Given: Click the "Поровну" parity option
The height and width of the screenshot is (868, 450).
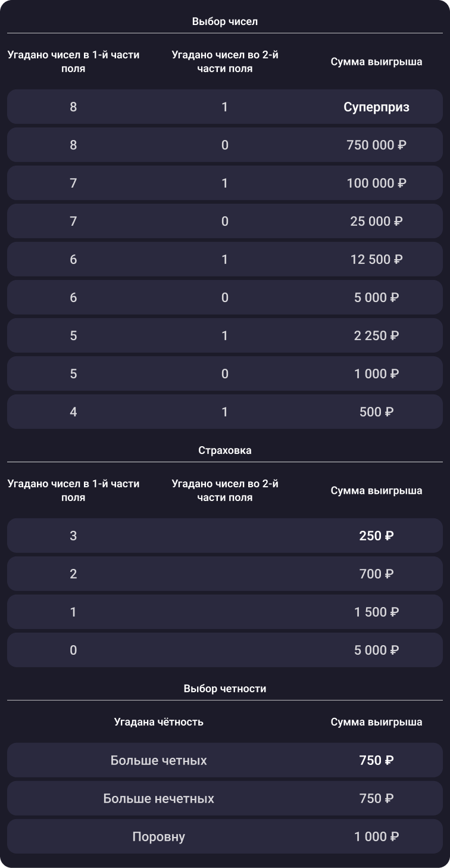Looking at the screenshot, I should [x=159, y=837].
